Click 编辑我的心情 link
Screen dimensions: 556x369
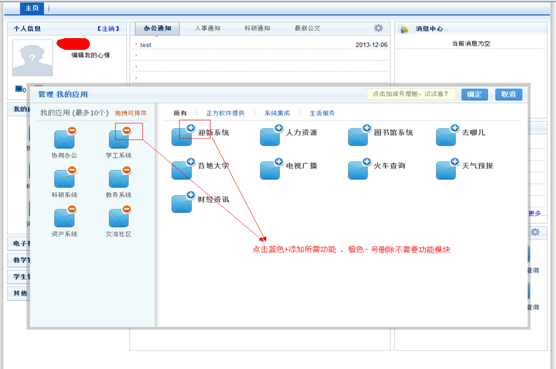coord(90,55)
